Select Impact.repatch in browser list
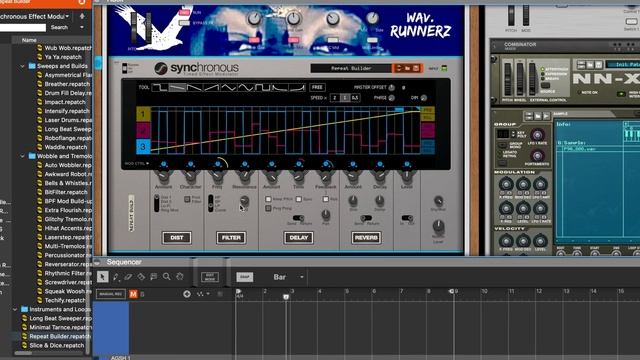640x360 pixels. click(x=65, y=102)
